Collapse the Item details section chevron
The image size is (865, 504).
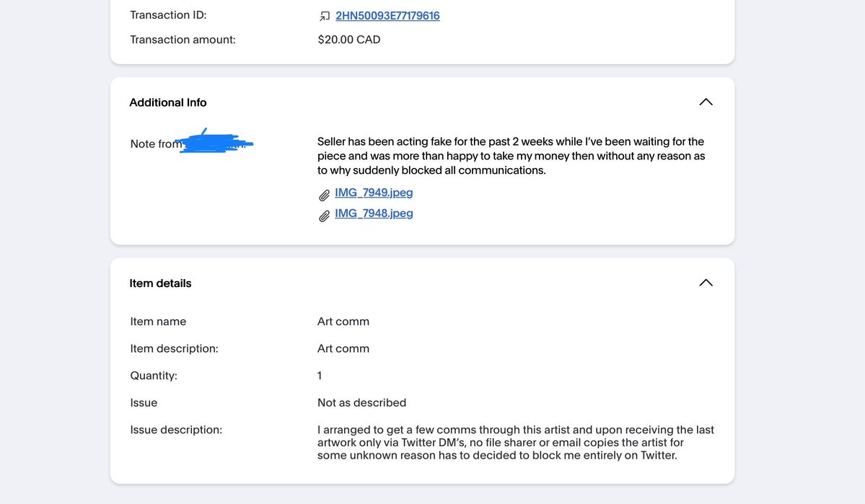pos(706,283)
